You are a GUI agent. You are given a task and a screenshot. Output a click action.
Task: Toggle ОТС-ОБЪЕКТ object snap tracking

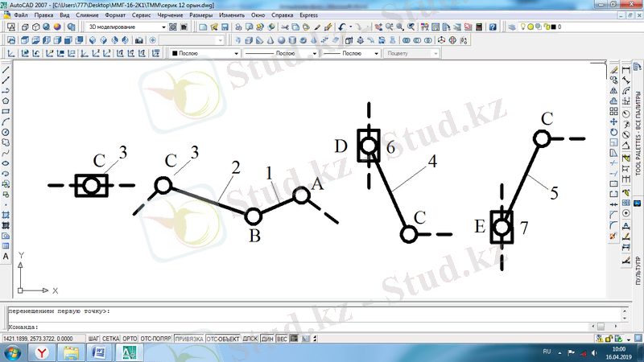(223, 339)
